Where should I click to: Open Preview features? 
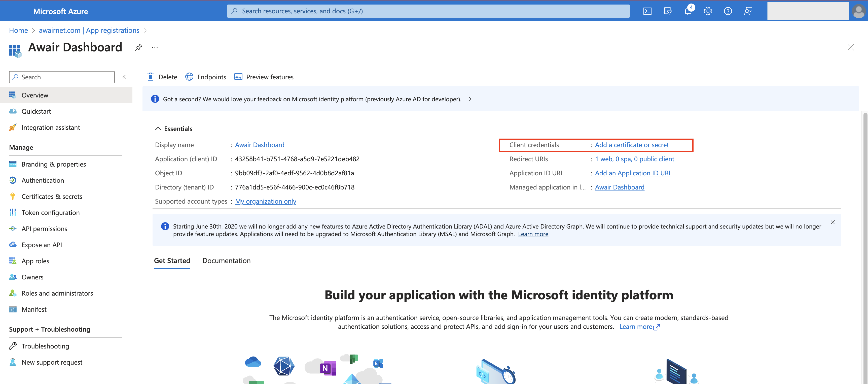coord(264,77)
